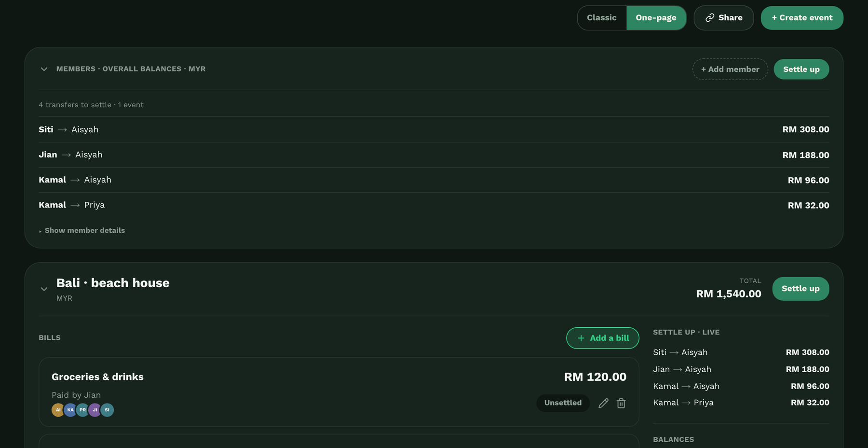868x448 pixels.
Task: Collapse the Members overall balances section
Action: pyautogui.click(x=44, y=69)
